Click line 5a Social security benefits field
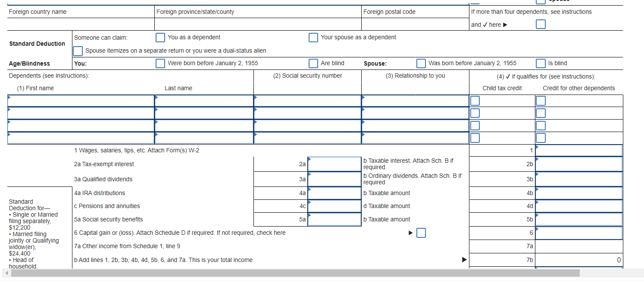This screenshot has height=284, width=644. tap(334, 219)
